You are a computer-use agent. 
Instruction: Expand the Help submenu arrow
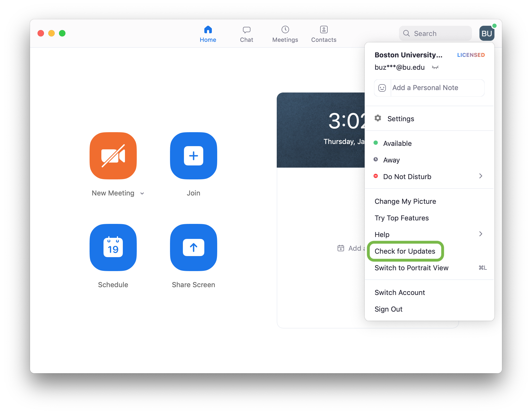pyautogui.click(x=481, y=234)
